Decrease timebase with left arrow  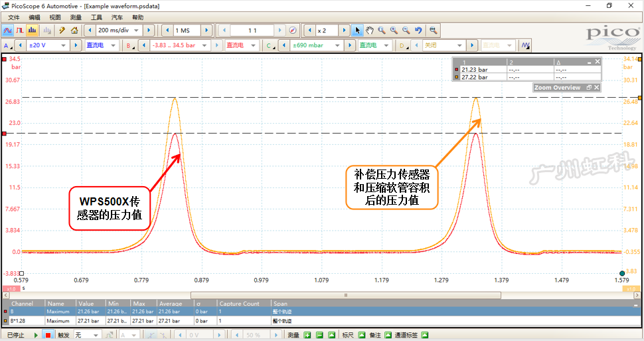tap(90, 31)
